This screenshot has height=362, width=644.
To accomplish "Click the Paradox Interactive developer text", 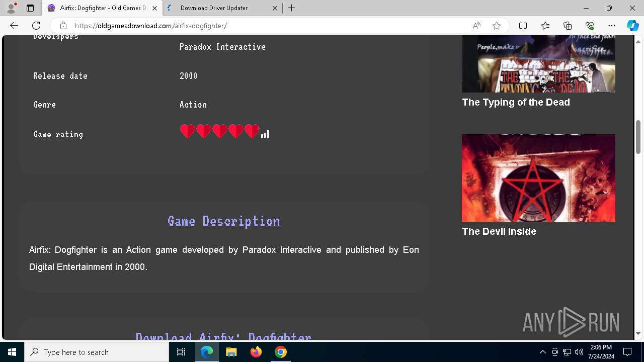I will [222, 47].
